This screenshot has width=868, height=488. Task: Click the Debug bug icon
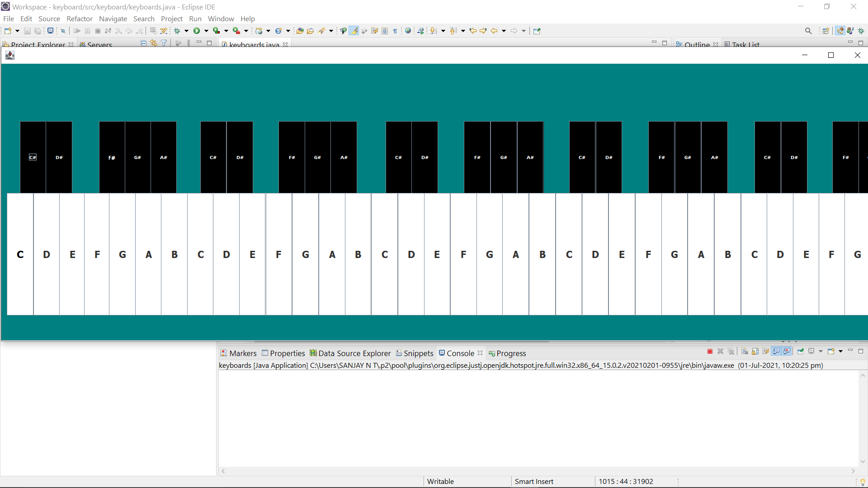(x=177, y=31)
